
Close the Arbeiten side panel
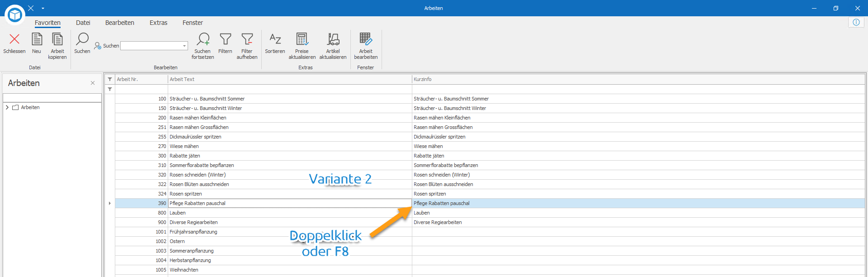coord(93,83)
